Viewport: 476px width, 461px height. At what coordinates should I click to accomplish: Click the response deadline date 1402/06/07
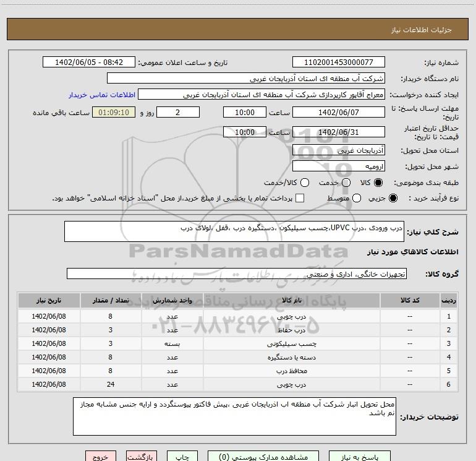tap(339, 112)
